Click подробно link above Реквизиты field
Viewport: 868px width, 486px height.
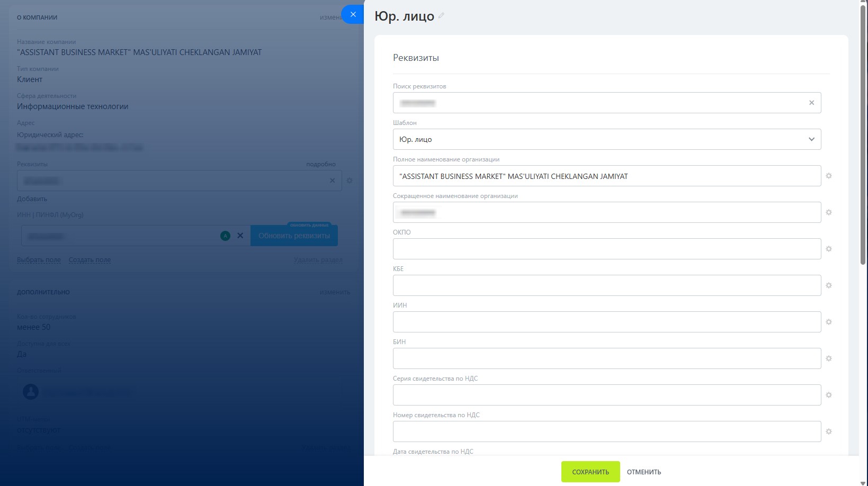click(x=321, y=164)
